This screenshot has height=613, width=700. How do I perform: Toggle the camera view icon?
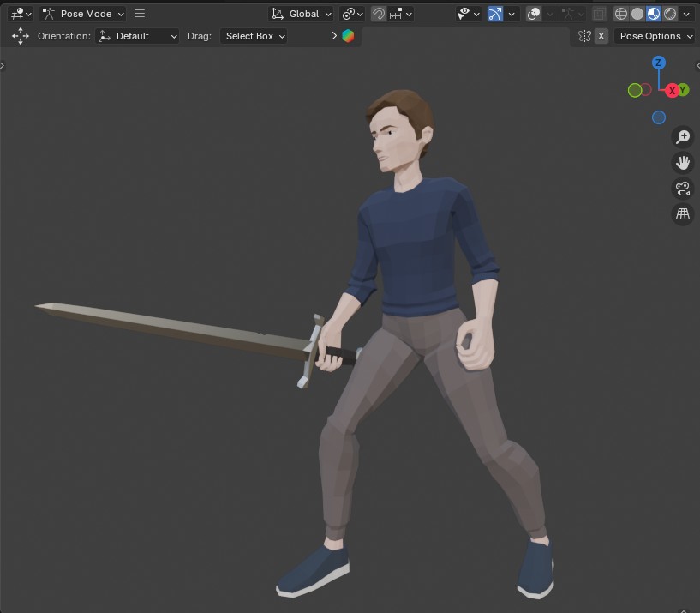coord(683,189)
